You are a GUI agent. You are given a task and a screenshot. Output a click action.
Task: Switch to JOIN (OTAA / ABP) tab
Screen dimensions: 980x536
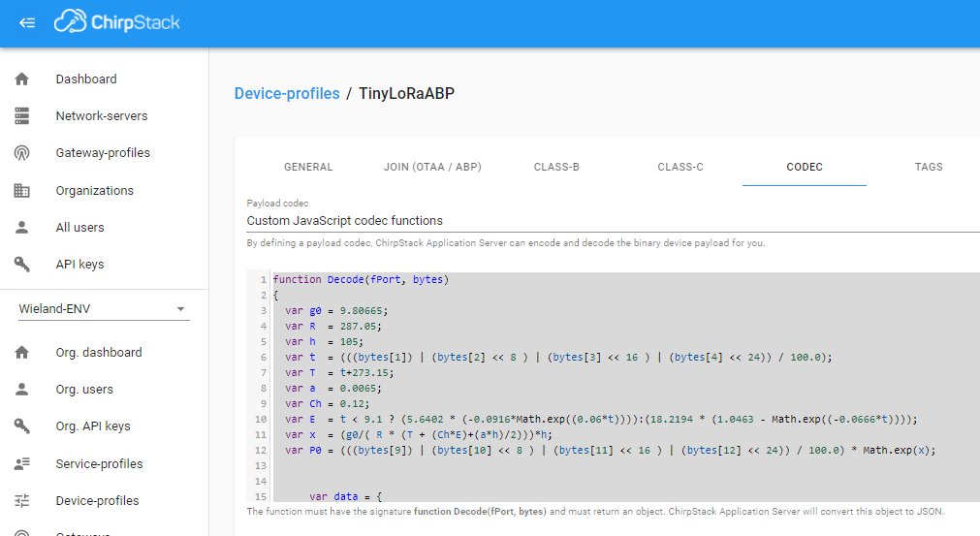tap(432, 167)
